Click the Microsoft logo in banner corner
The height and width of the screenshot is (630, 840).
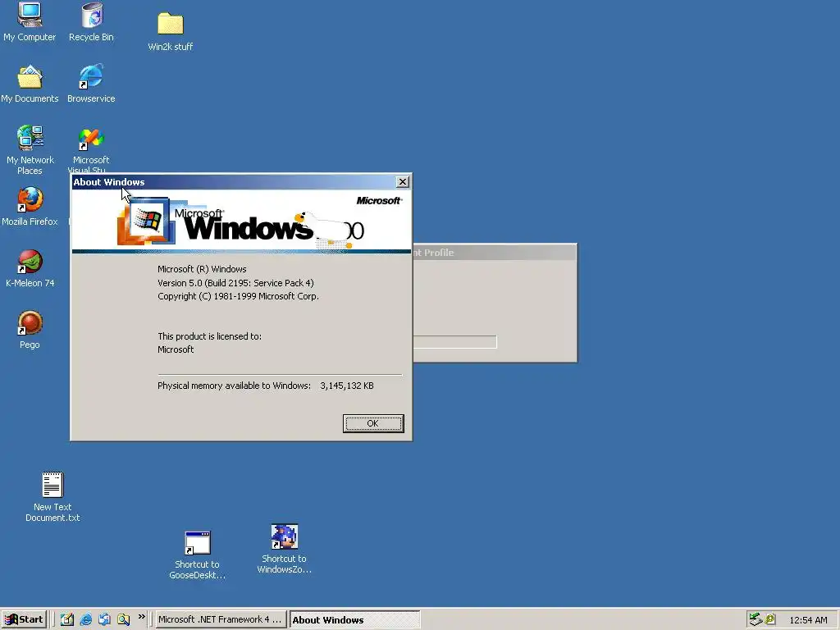point(379,200)
